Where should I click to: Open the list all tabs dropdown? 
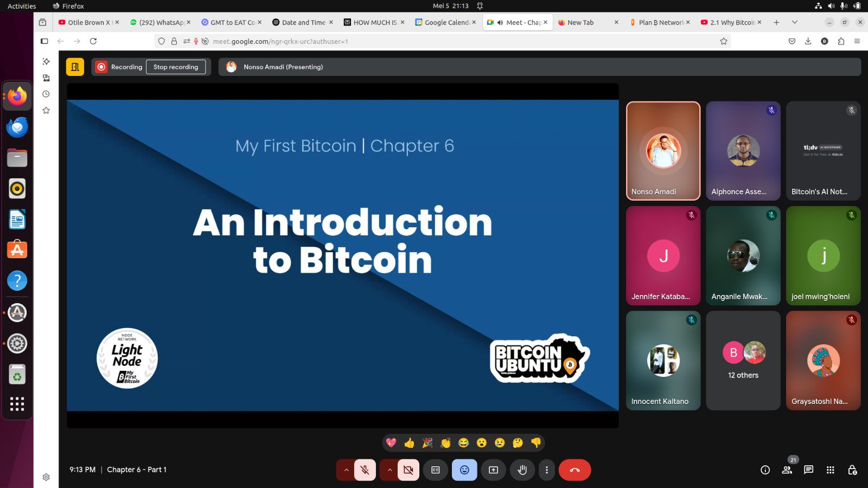[x=795, y=22]
